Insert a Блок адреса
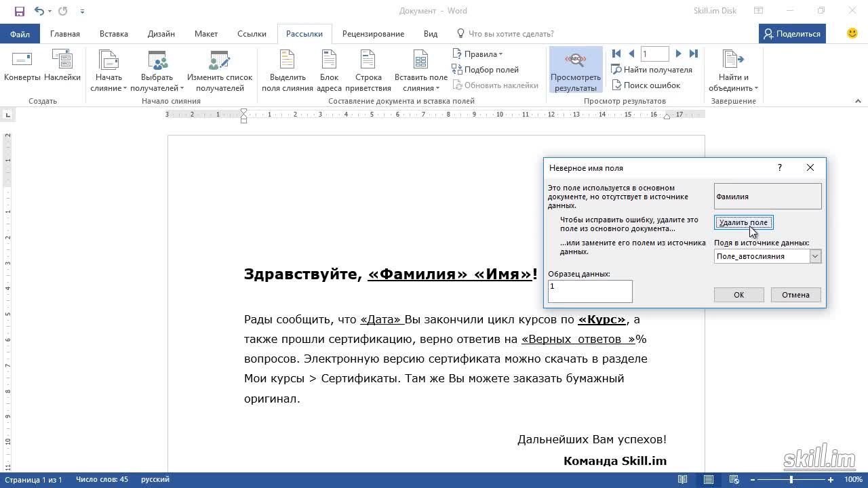This screenshot has width=868, height=488. pyautogui.click(x=329, y=70)
